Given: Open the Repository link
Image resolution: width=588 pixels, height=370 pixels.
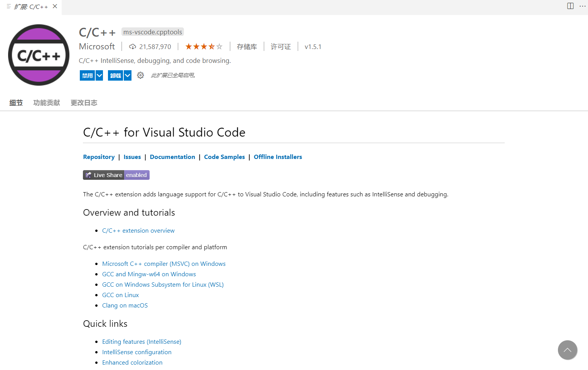Looking at the screenshot, I should click(99, 157).
